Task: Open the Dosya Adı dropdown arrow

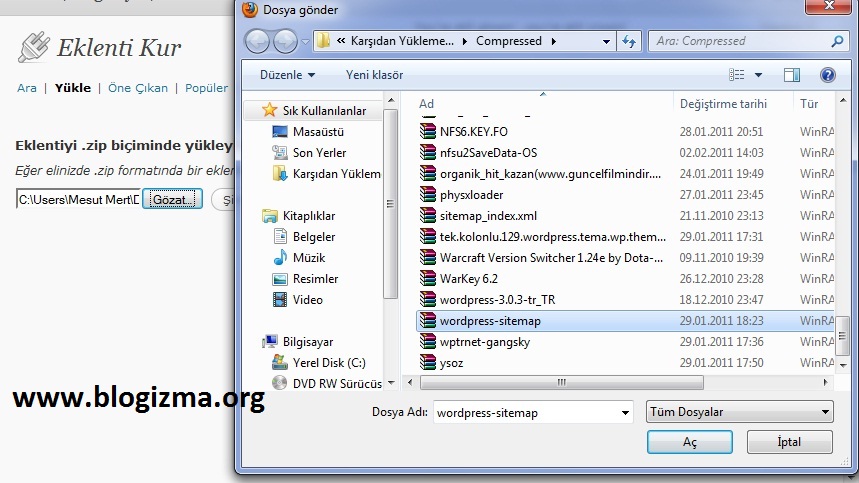Action: click(625, 413)
